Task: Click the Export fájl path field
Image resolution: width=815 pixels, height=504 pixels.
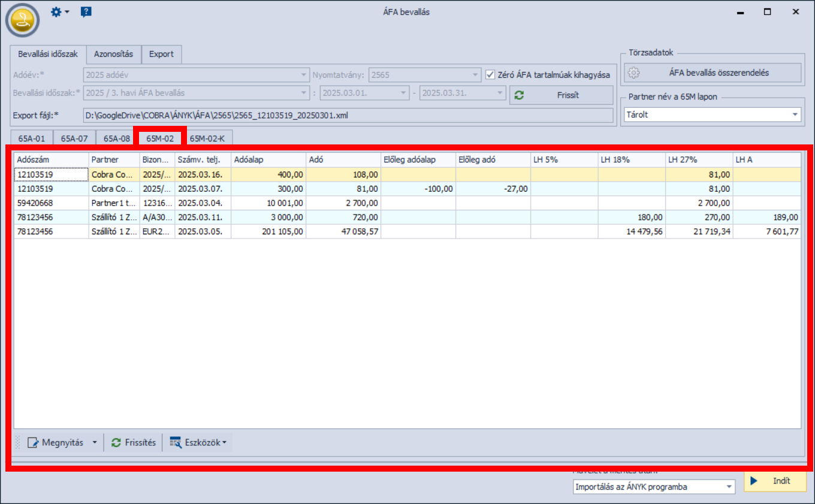Action: (x=348, y=114)
